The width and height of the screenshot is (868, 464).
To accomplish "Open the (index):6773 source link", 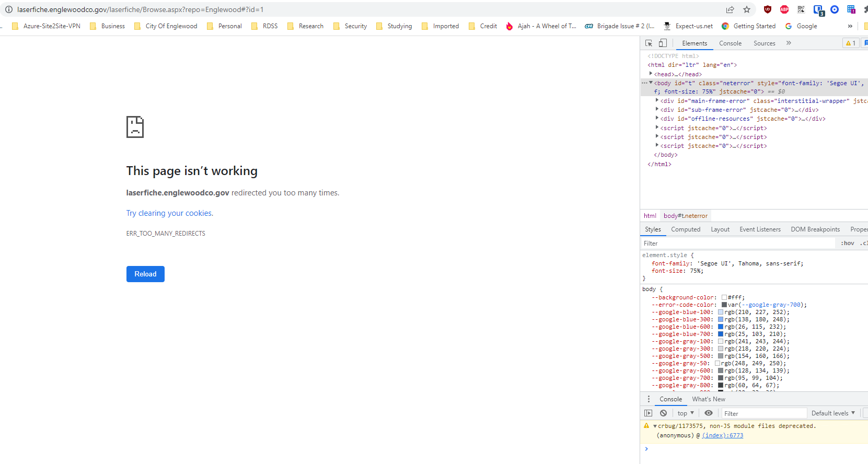I will point(722,435).
